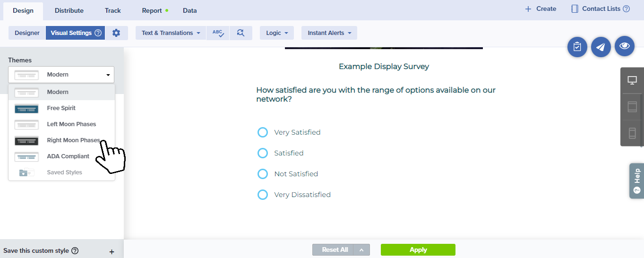This screenshot has width=644, height=258.
Task: Open the survey checklist clipboard icon
Action: (x=577, y=47)
